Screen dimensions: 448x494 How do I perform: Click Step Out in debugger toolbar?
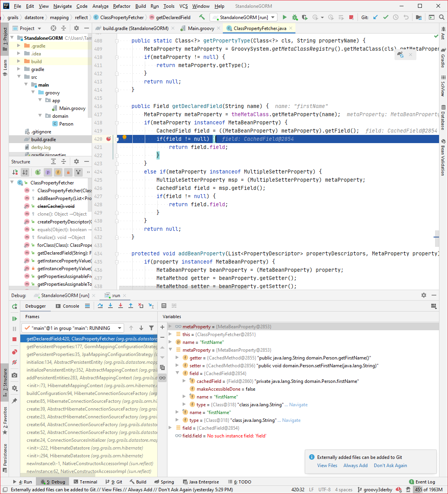(x=131, y=306)
